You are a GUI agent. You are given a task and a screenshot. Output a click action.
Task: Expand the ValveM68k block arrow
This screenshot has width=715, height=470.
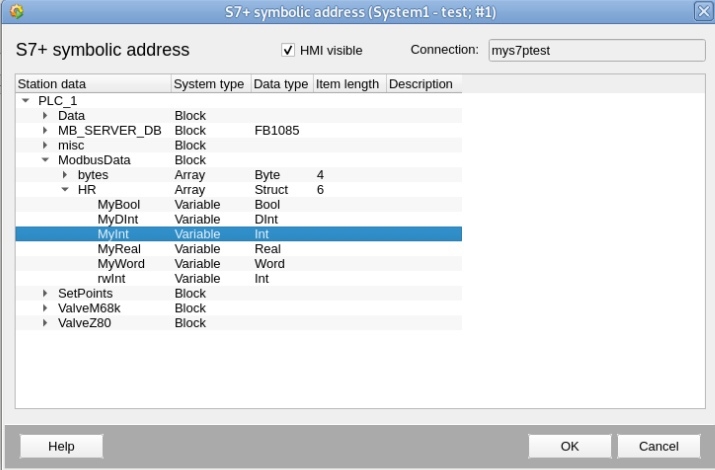[x=45, y=308]
